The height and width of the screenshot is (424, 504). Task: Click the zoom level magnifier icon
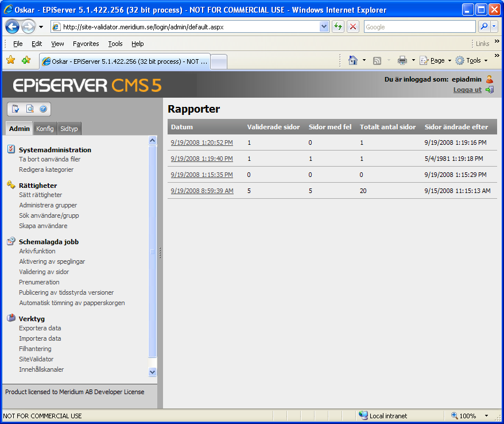(x=454, y=415)
